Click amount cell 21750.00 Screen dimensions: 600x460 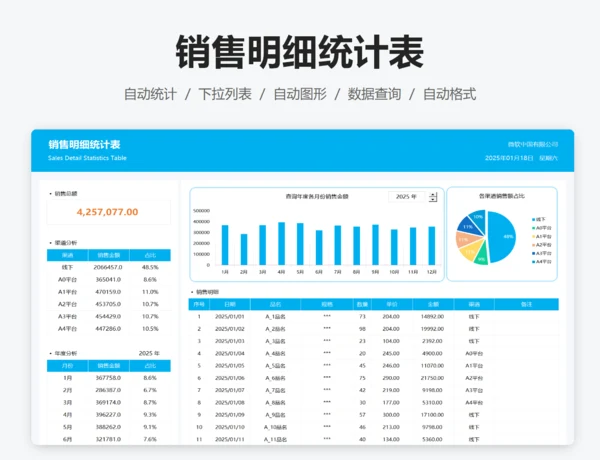point(432,378)
